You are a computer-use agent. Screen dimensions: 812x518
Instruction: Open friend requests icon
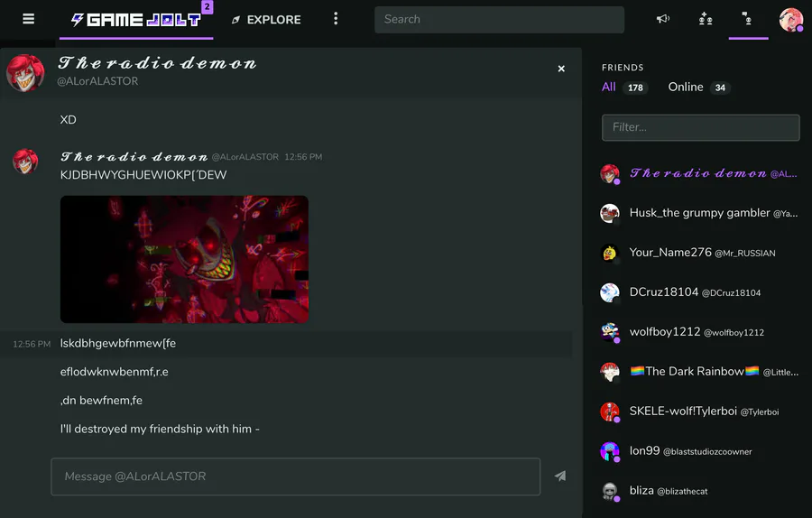coord(706,19)
